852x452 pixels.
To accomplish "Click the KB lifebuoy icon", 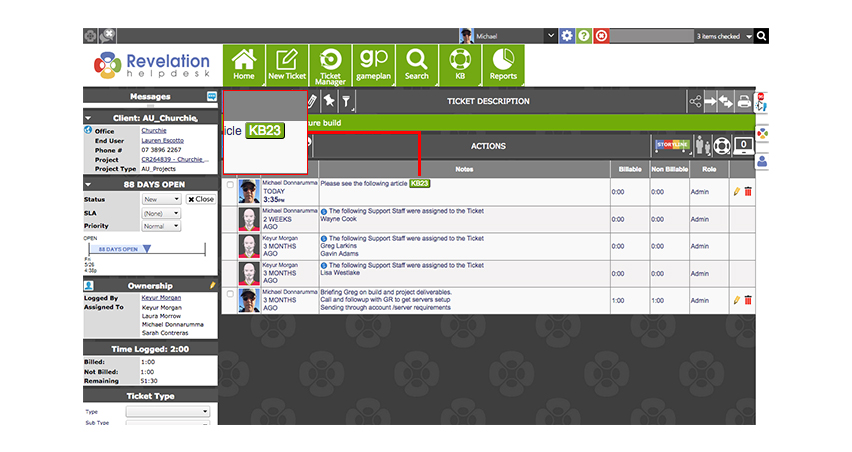I will (460, 65).
